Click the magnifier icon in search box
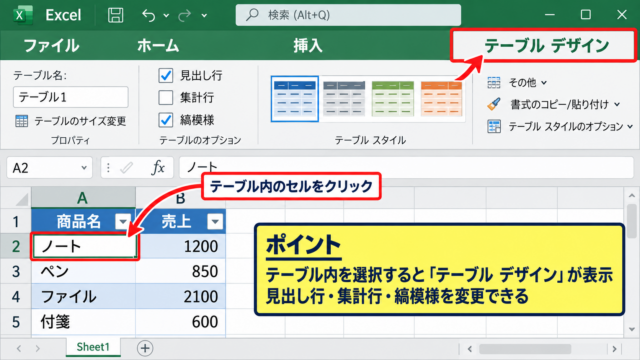 (252, 15)
